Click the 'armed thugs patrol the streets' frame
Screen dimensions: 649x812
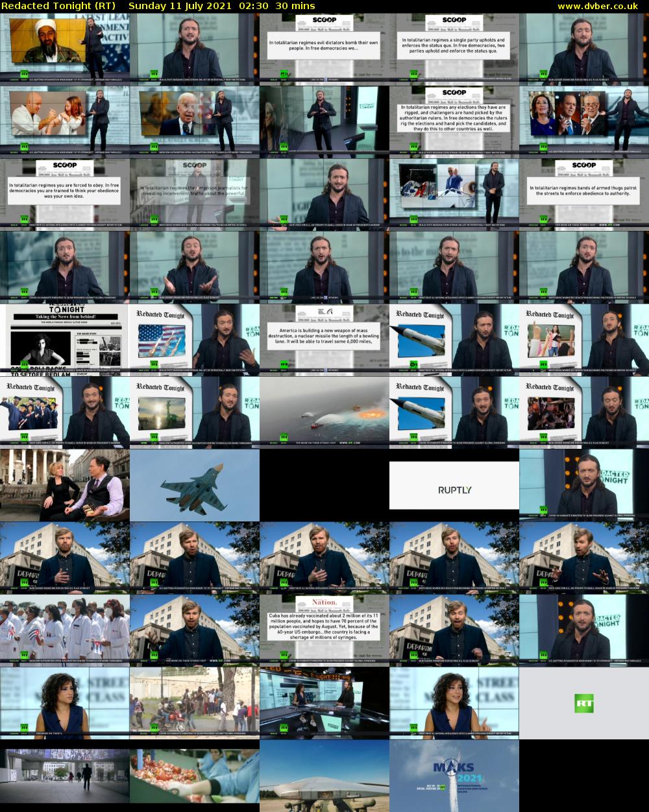point(584,195)
